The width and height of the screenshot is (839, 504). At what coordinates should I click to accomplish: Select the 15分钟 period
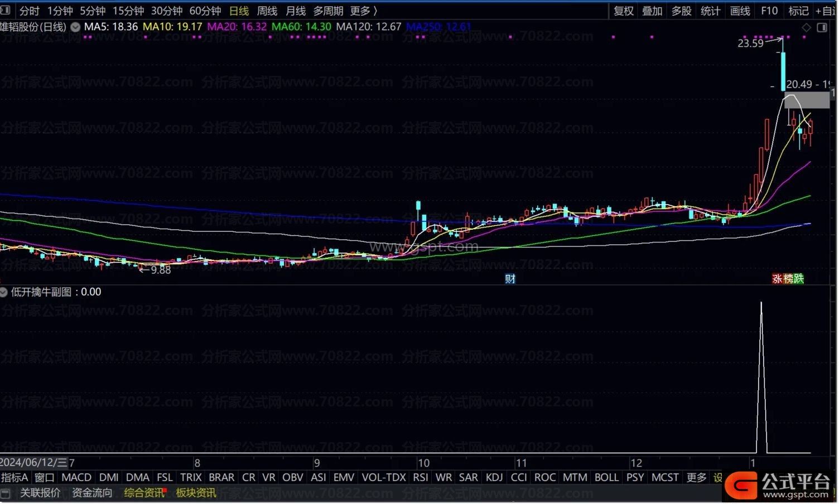click(128, 11)
